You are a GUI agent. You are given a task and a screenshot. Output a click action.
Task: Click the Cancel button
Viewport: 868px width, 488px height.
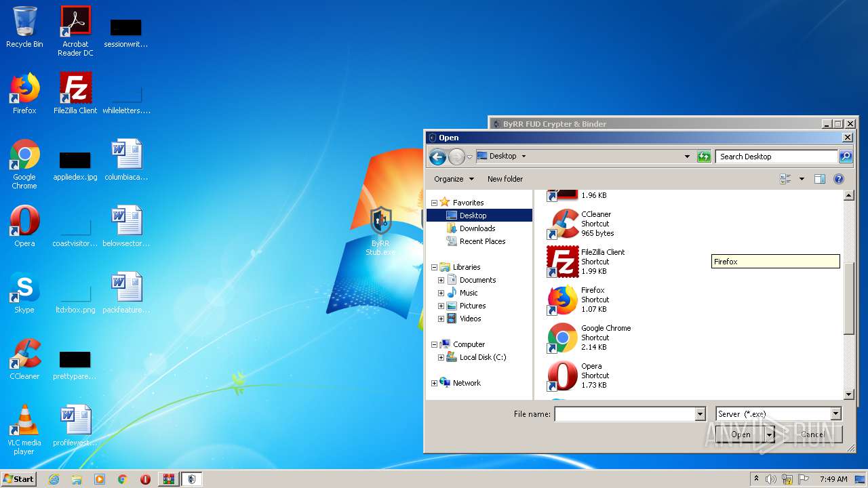pyautogui.click(x=812, y=434)
